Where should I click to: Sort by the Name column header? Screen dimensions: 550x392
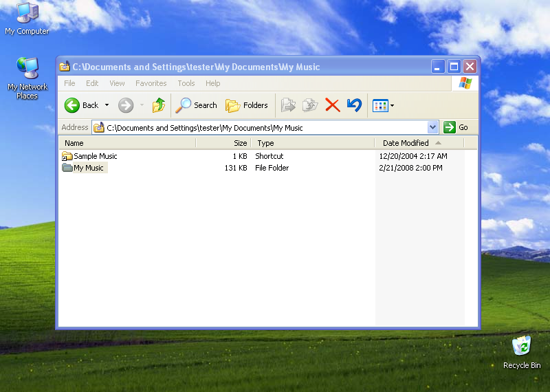(x=127, y=143)
